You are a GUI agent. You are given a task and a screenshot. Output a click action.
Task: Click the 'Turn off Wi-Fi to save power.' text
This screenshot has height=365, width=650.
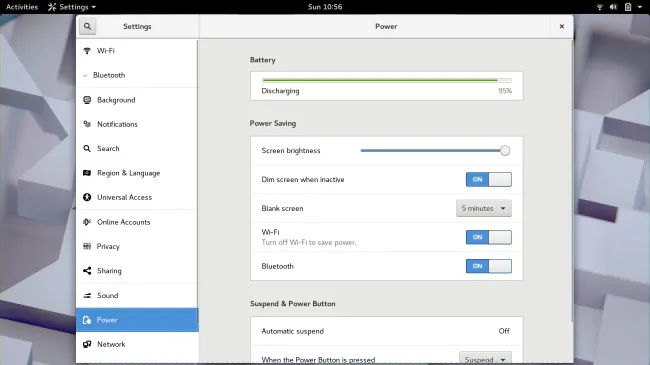309,243
